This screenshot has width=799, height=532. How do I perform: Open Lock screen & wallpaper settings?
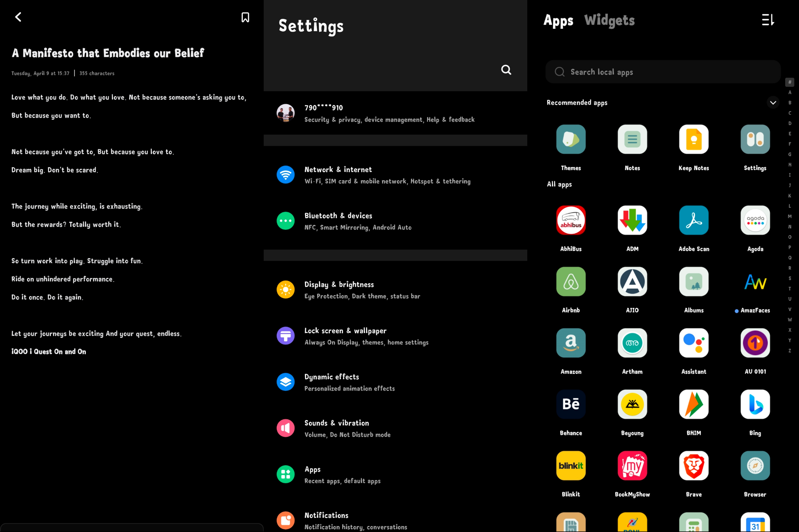click(x=366, y=336)
